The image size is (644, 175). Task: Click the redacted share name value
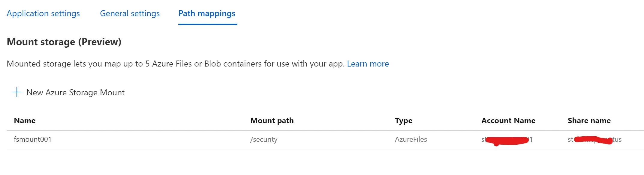click(594, 140)
